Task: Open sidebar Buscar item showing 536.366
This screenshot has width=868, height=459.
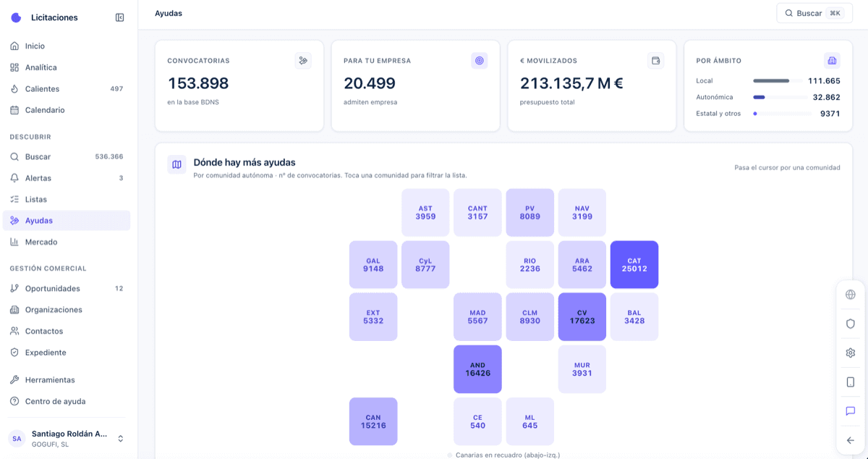Action: tap(67, 156)
